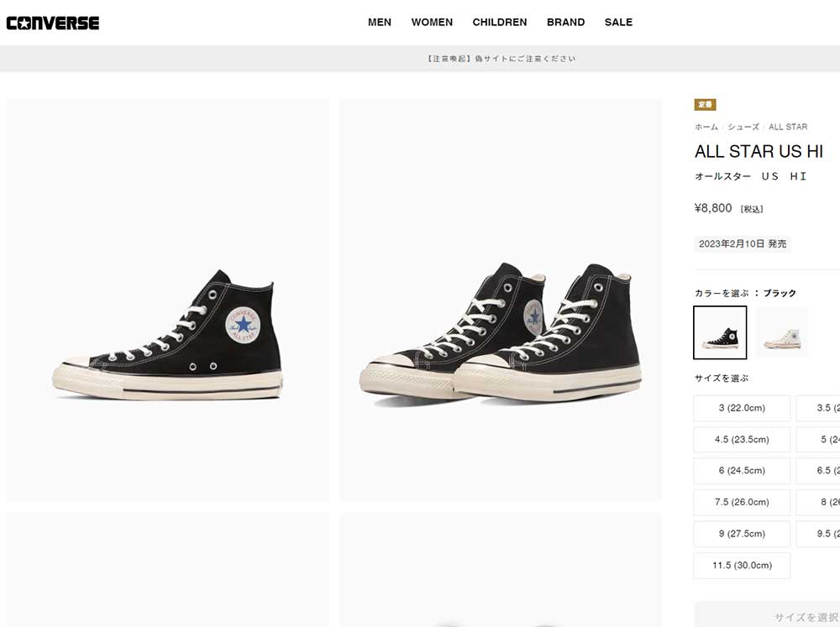Screen dimensions: 840x627
Task: Go to the シューズ breadcrumb
Action: point(743,127)
